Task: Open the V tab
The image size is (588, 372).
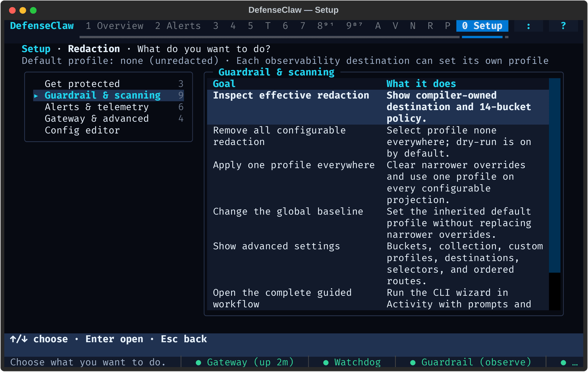Action: 395,26
